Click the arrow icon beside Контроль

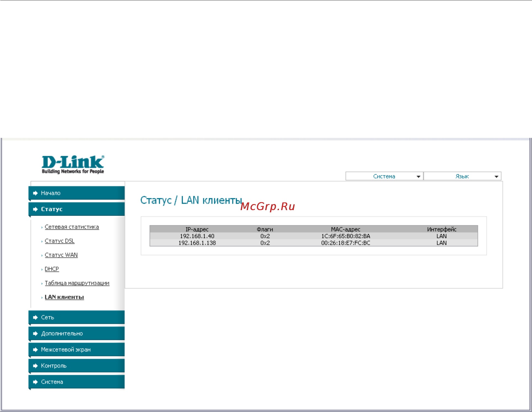[35, 366]
